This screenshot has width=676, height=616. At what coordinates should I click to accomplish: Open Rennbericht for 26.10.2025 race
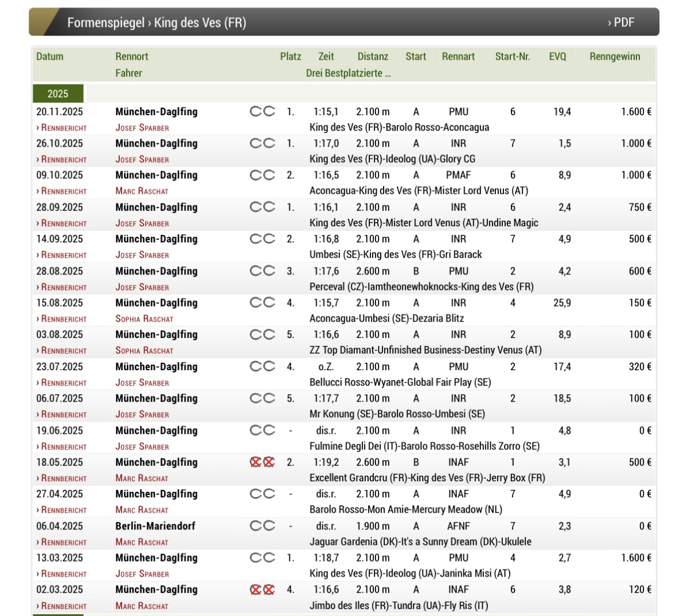(x=62, y=159)
